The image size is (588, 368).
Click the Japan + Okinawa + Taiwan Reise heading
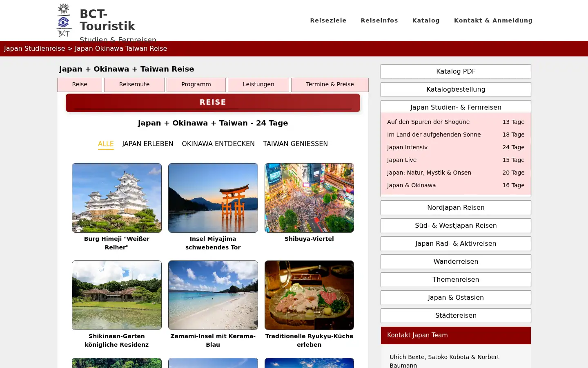pos(127,69)
